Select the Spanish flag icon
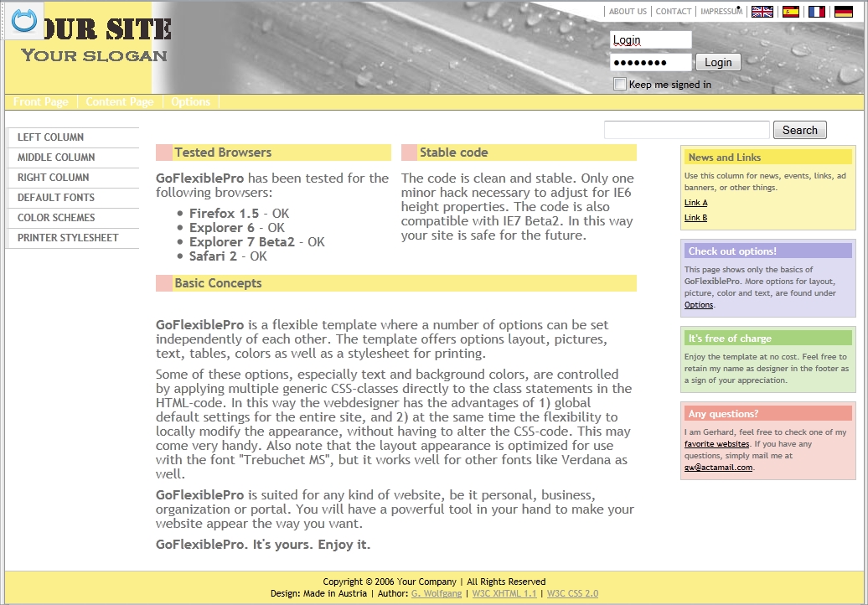The width and height of the screenshot is (868, 605). click(x=791, y=12)
